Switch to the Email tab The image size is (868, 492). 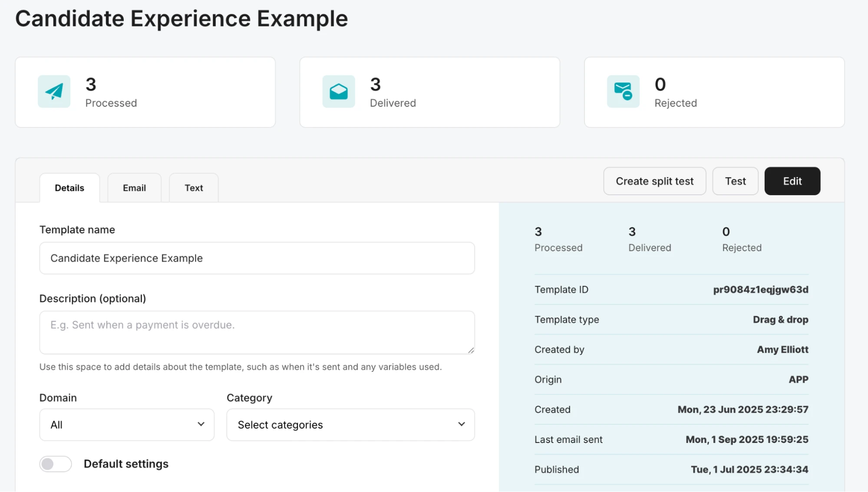134,187
